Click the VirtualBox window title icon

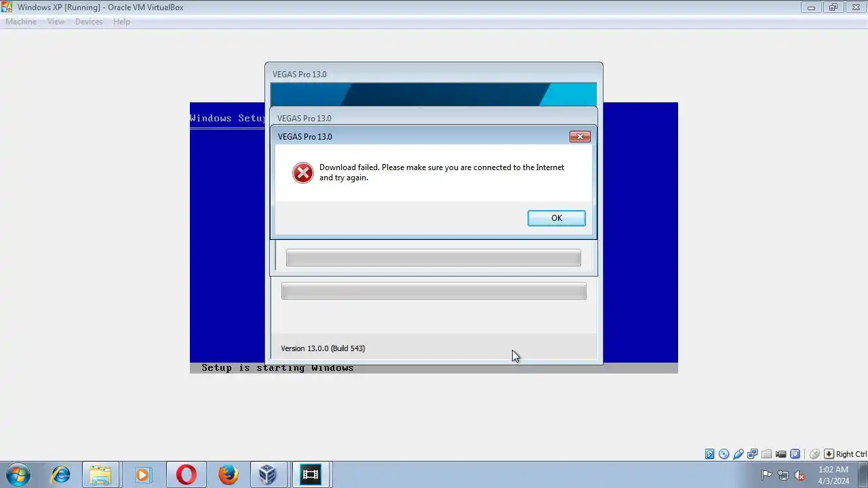tap(7, 7)
